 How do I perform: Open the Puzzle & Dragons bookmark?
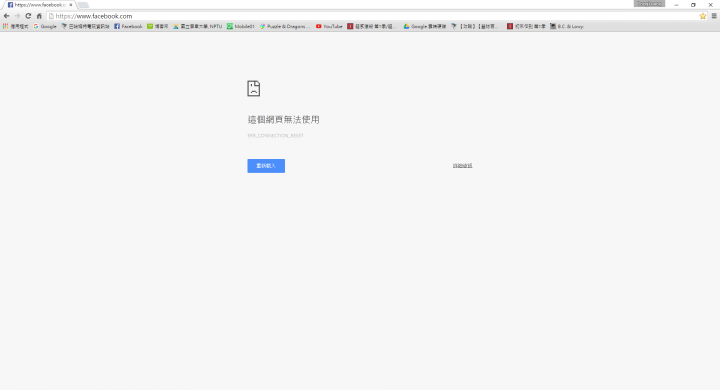285,27
